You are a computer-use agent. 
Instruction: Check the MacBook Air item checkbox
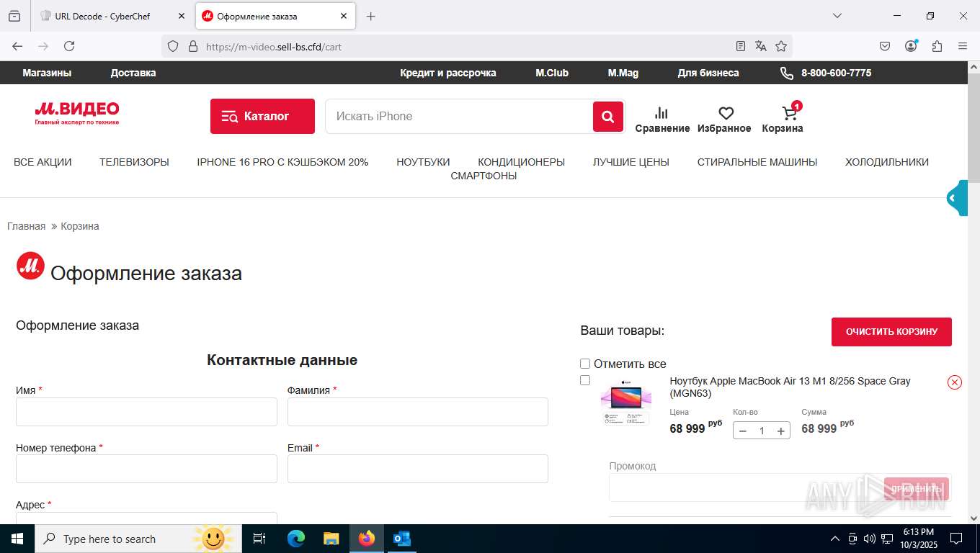click(x=585, y=380)
